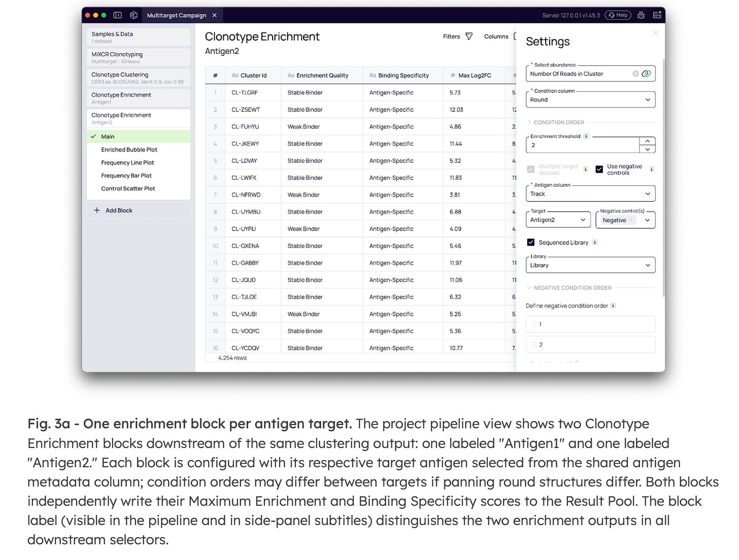Open the Library dropdown
This screenshot has width=739, height=560.
tap(590, 265)
